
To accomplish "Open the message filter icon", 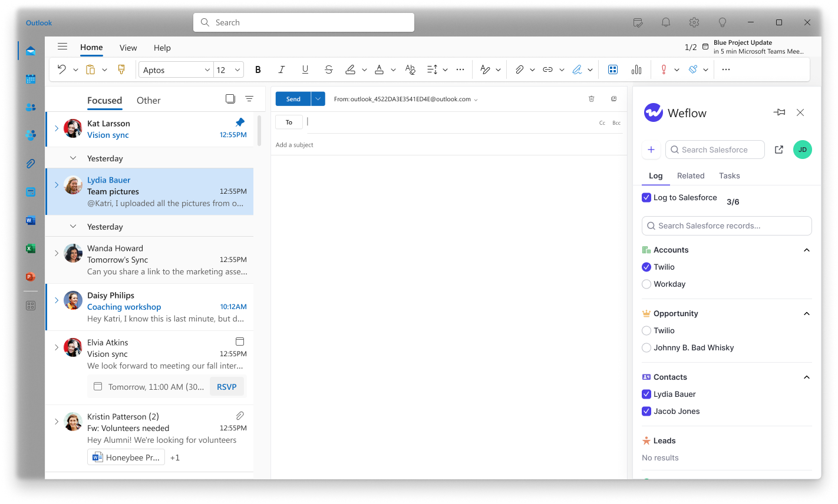I will click(x=249, y=99).
